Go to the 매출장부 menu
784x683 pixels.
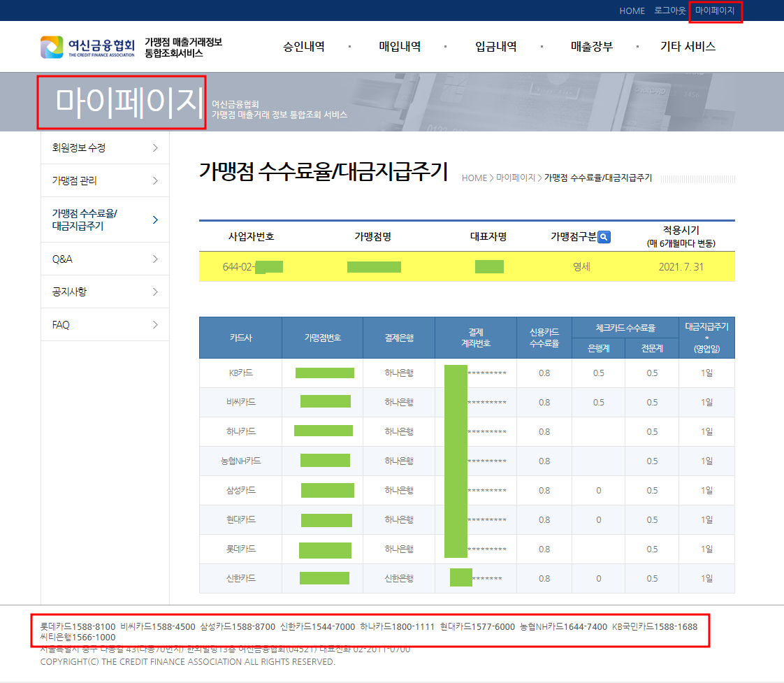point(591,47)
